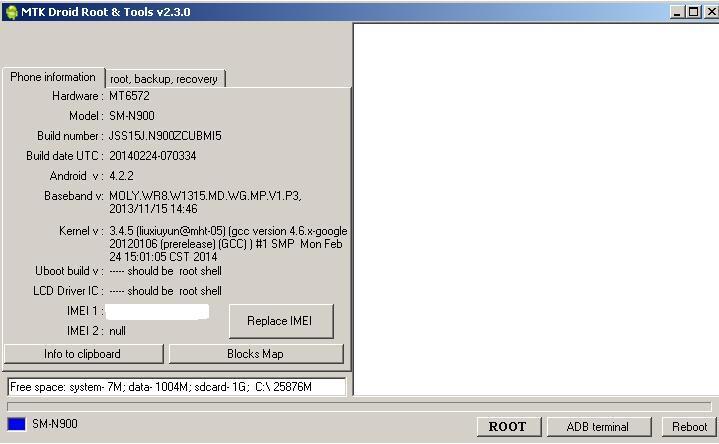Click the Android app icon in title bar
The image size is (719, 444).
point(11,12)
